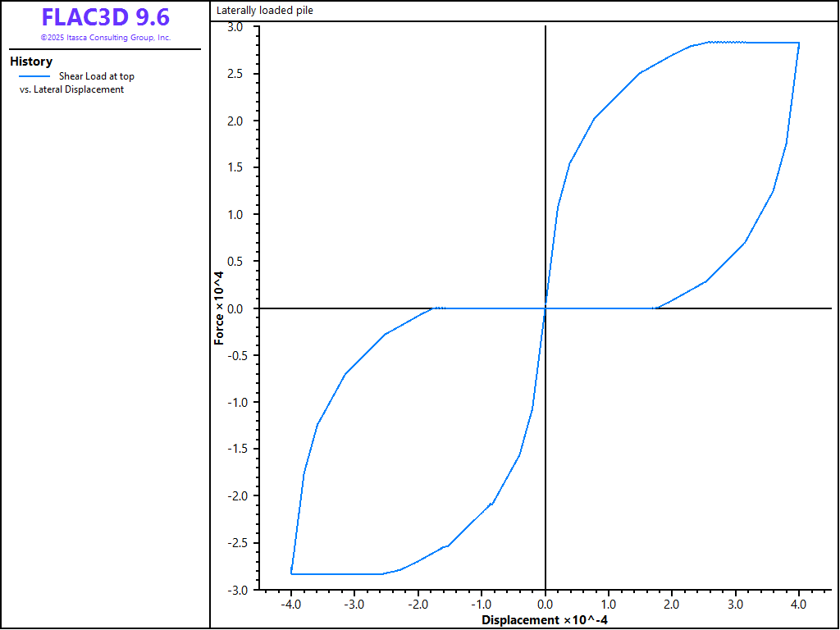Click the Force ×10^4 vertical axis label
The height and width of the screenshot is (630, 840).
click(219, 308)
